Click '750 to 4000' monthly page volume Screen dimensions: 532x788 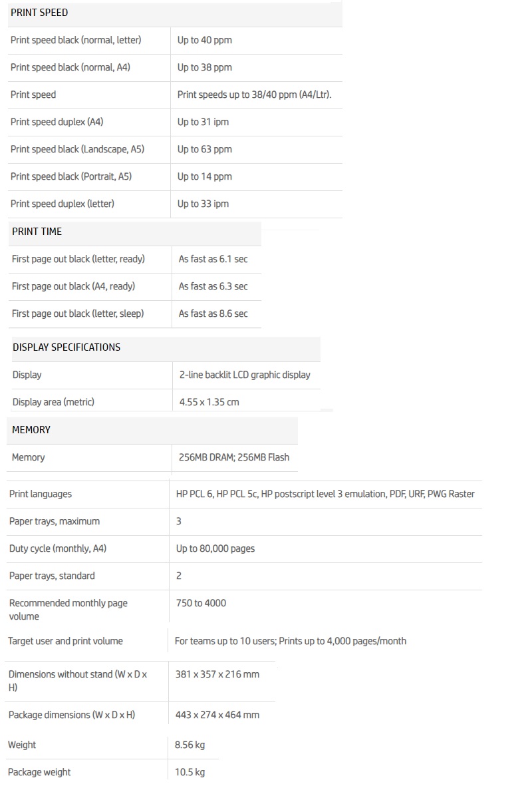click(x=201, y=603)
